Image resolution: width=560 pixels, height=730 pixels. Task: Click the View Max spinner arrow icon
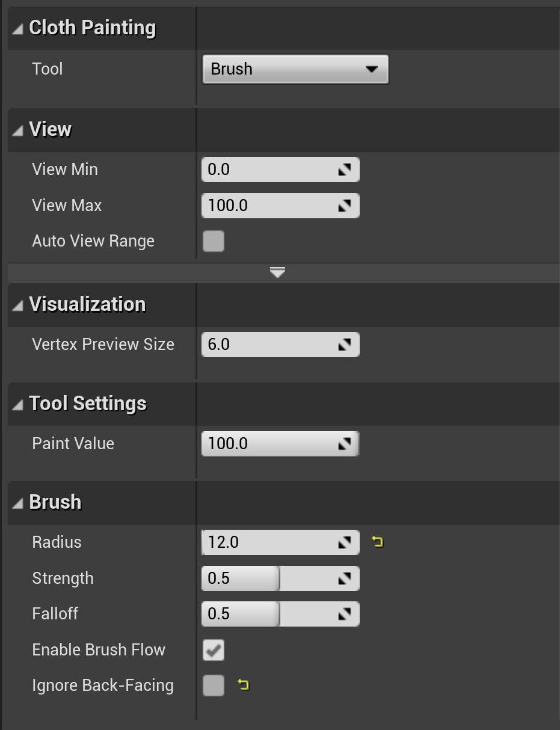coord(344,206)
